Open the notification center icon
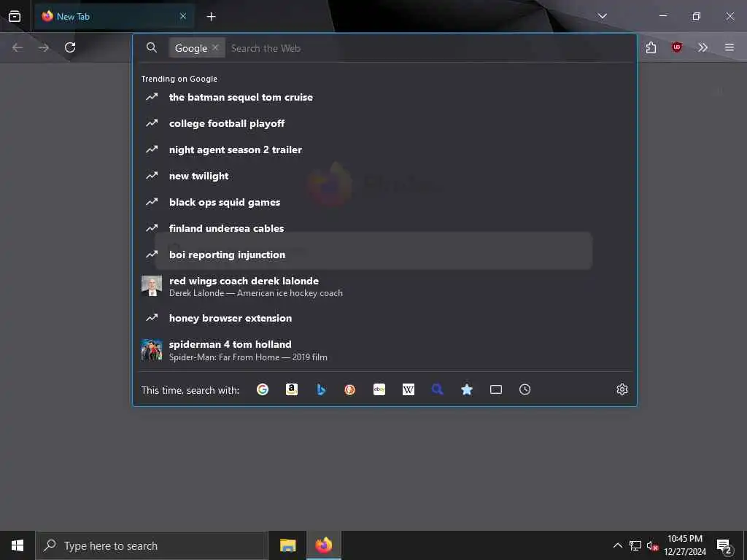Image resolution: width=747 pixels, height=560 pixels. click(x=724, y=546)
